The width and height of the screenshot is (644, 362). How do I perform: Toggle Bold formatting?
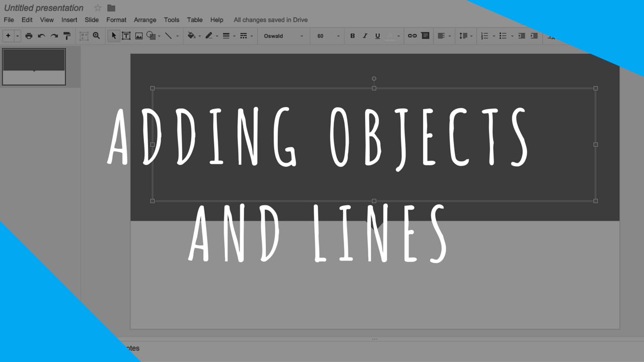pyautogui.click(x=352, y=36)
